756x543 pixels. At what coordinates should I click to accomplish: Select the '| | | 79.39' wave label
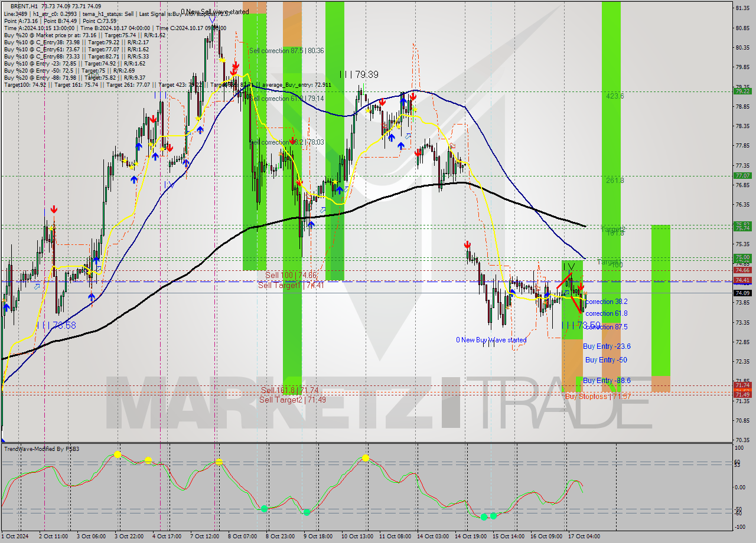tap(359, 74)
